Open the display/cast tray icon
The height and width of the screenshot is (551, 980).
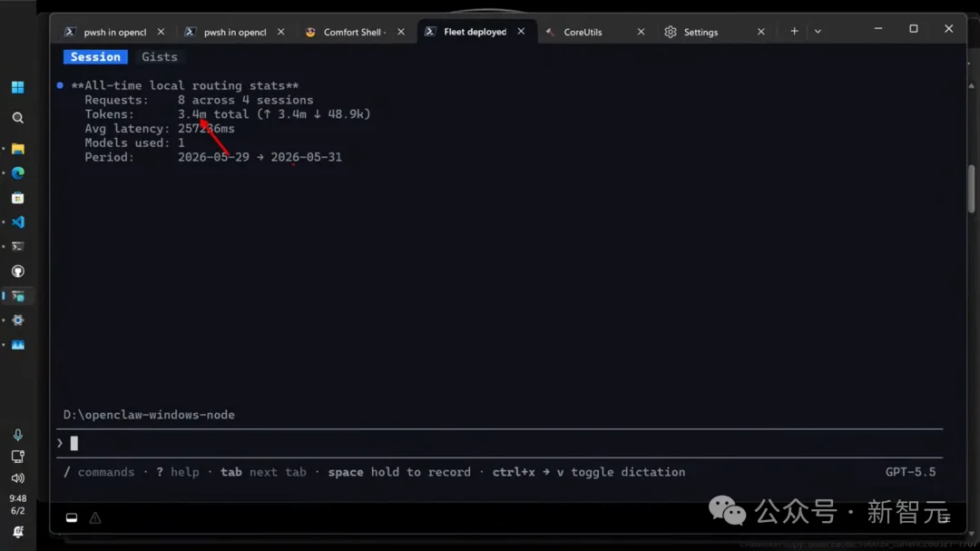17,457
